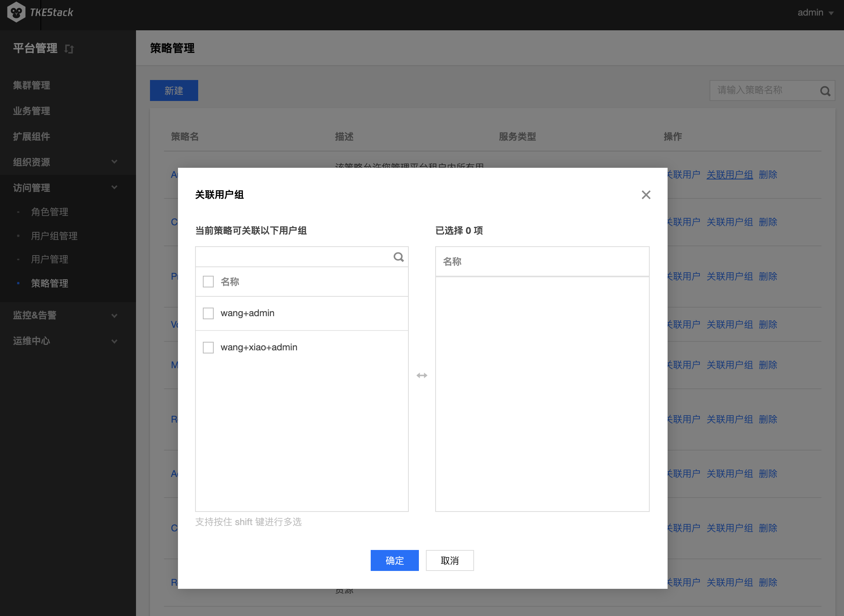Click the 服务类型 column header
The width and height of the screenshot is (844, 616).
(518, 137)
